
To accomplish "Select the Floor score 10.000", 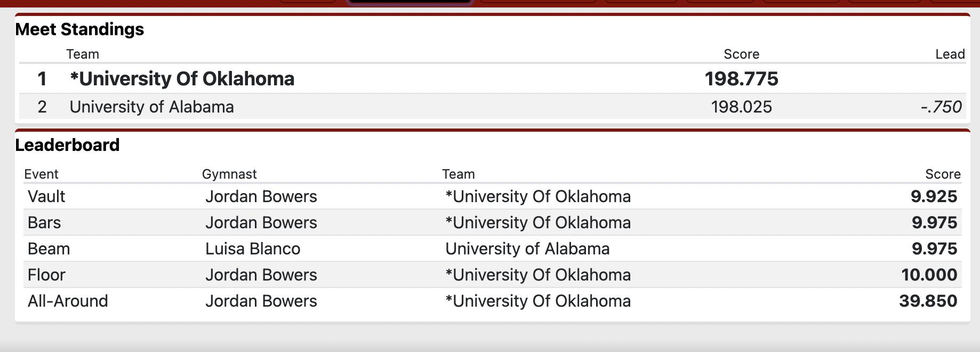I will coord(929,275).
